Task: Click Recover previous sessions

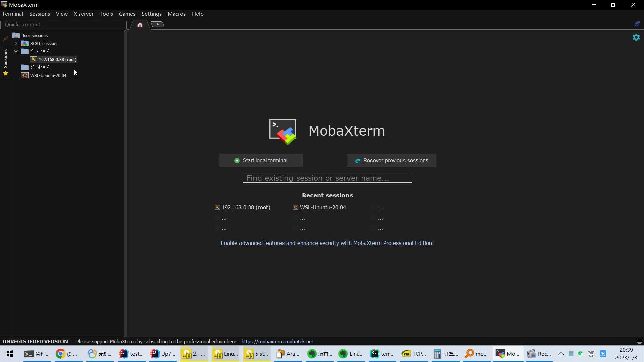Action: (391, 160)
